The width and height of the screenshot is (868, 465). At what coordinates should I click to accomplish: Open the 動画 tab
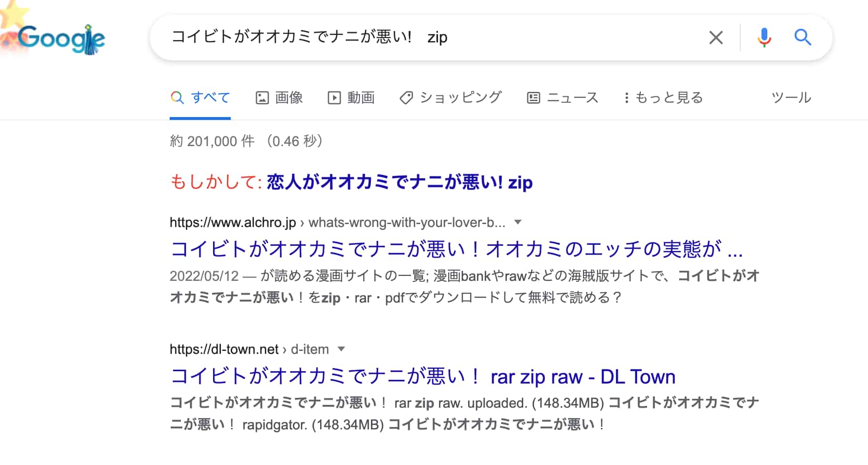tap(351, 98)
